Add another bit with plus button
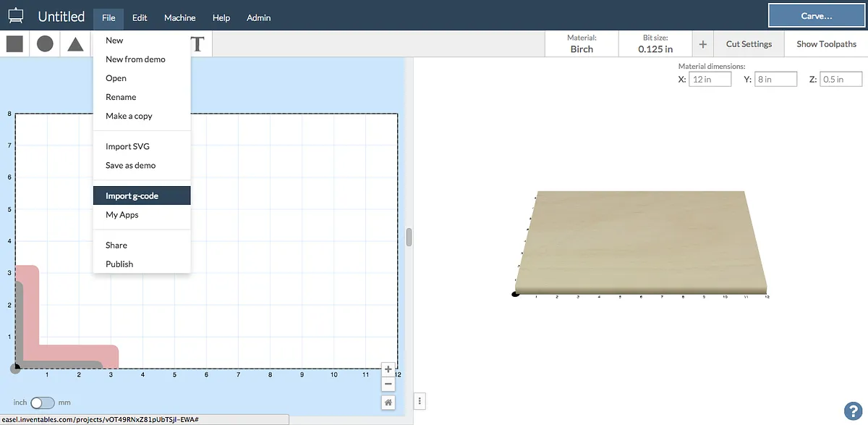The width and height of the screenshot is (868, 425). click(702, 44)
